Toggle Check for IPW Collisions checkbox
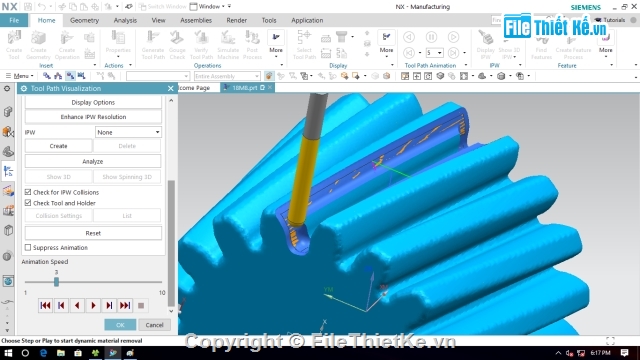This screenshot has width=640, height=360. [x=28, y=192]
